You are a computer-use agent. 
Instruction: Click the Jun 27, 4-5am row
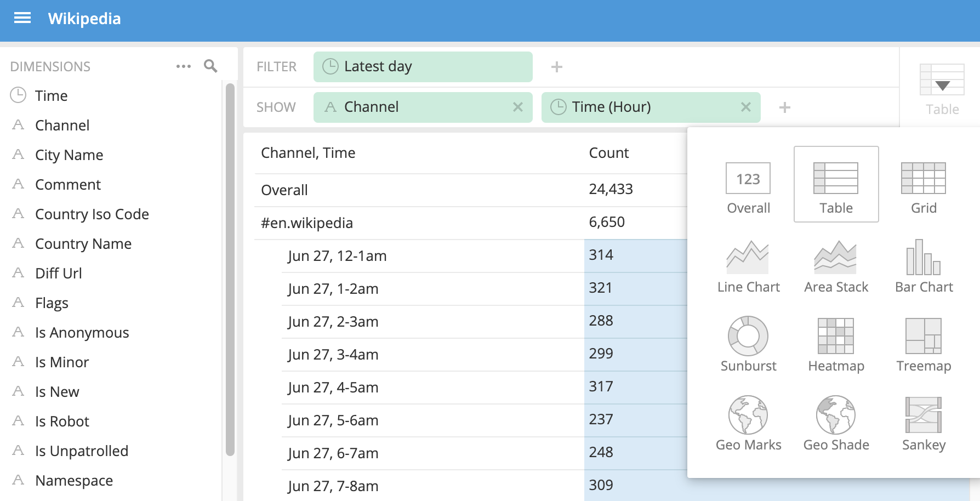484,388
